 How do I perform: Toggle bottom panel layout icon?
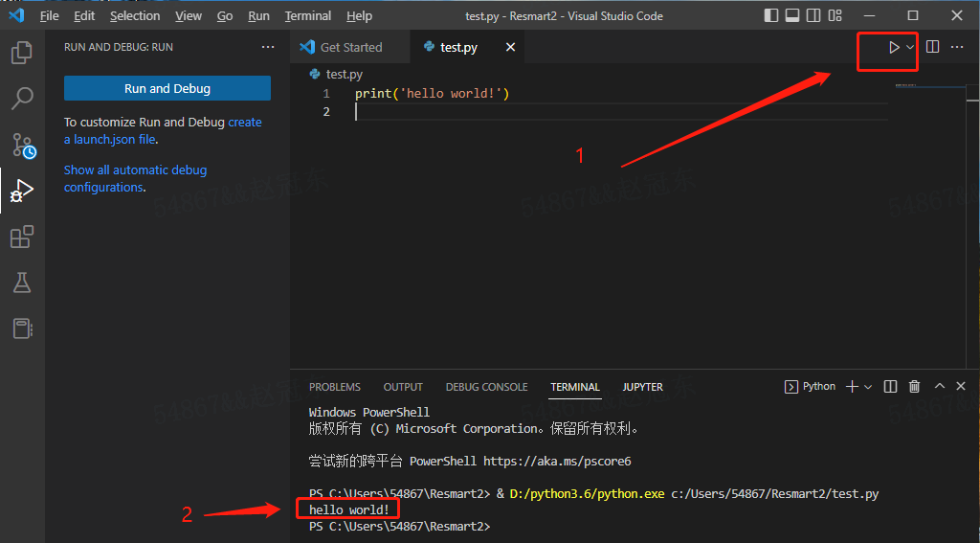pyautogui.click(x=791, y=15)
